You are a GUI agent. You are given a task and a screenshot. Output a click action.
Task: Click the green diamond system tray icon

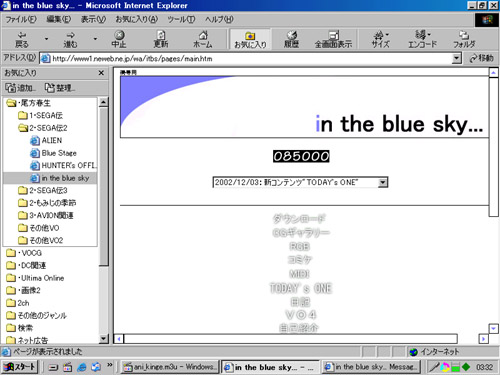(x=466, y=367)
